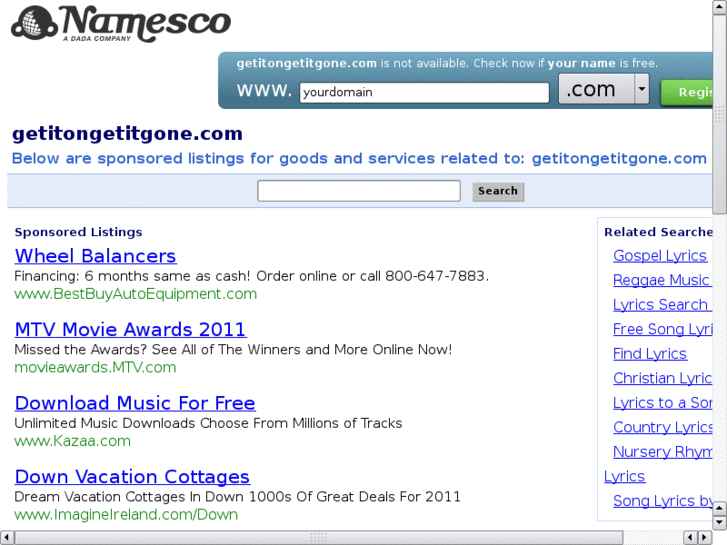Select the standalone Lyrics related search
727x545 pixels.
[624, 476]
